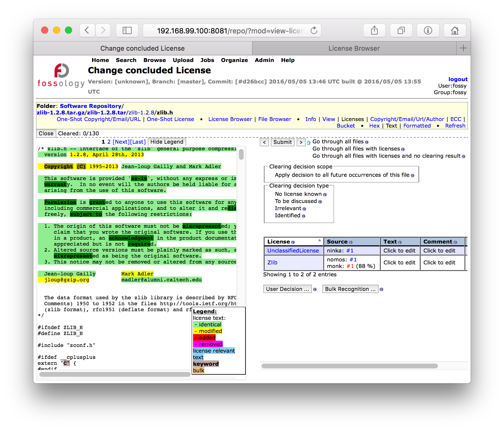Open the Bulk Recognition dialog
The width and height of the screenshot is (504, 431).
coord(350,289)
